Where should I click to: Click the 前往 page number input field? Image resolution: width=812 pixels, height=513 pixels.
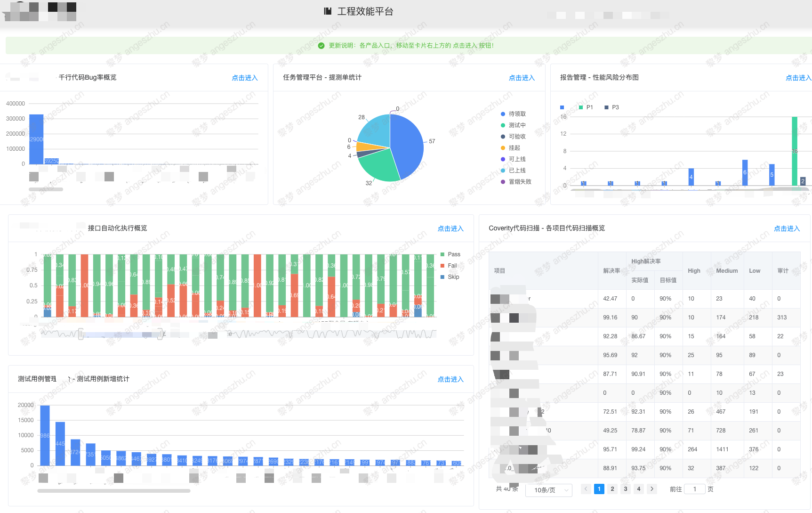[x=694, y=489]
